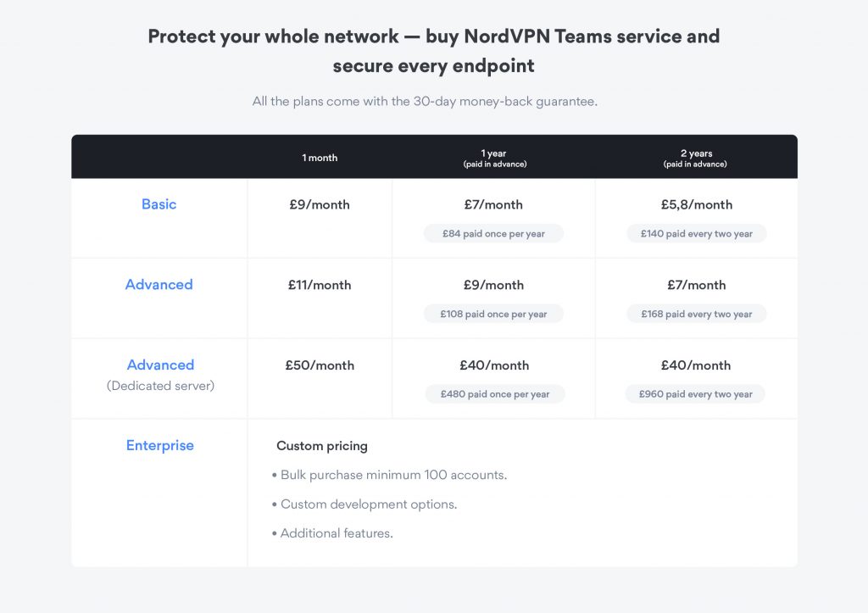Click the £480 paid once per year badge
Viewport: 868px width, 613px height.
[494, 394]
